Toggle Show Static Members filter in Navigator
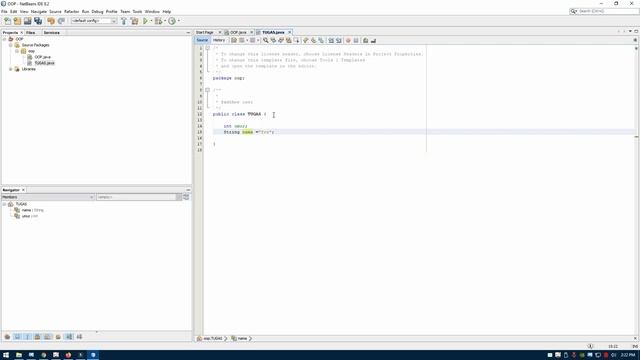The image size is (640, 360). [27, 337]
